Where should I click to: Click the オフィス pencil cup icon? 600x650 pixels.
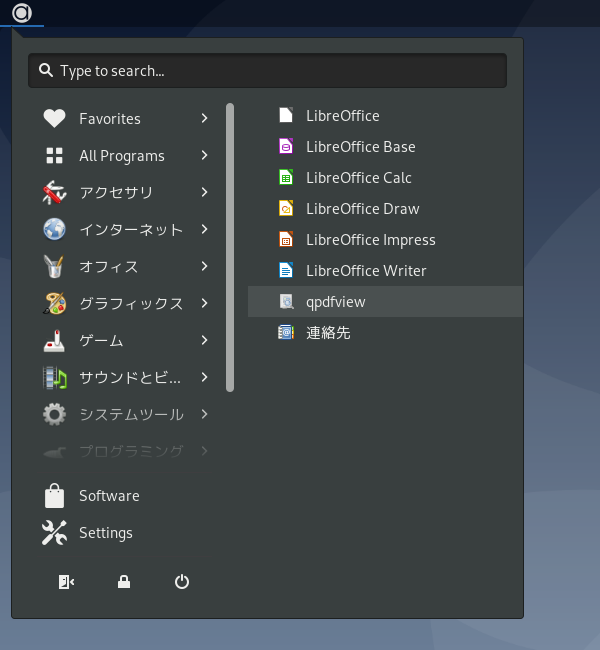(x=54, y=266)
